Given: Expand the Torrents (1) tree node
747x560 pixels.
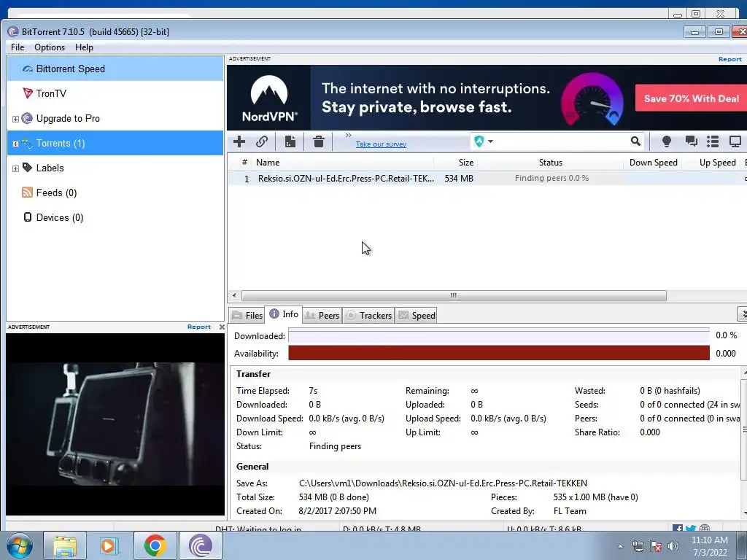Looking at the screenshot, I should [15, 144].
